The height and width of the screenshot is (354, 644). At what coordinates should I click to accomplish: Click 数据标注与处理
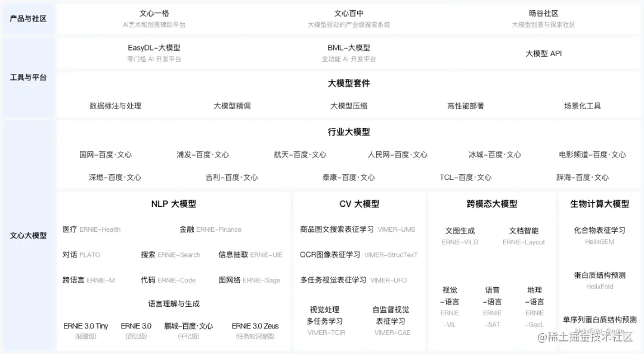pyautogui.click(x=116, y=106)
